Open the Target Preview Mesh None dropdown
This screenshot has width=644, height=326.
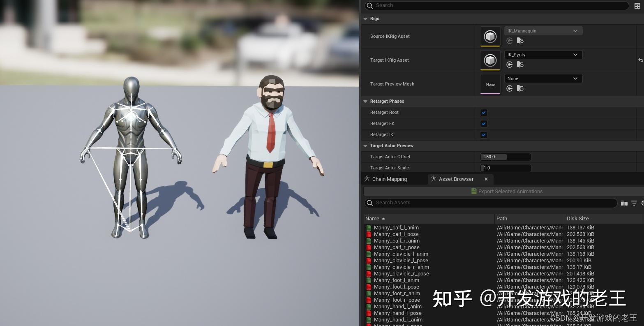coord(543,79)
